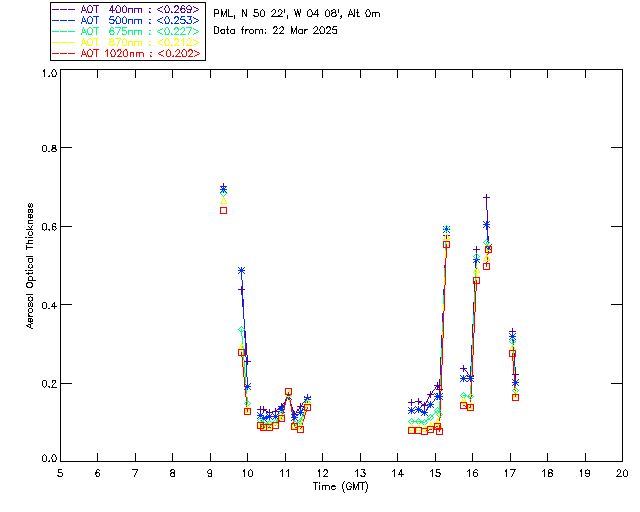This screenshot has width=640, height=512.
Task: Click the hour 10 tick label
Action: click(x=248, y=473)
